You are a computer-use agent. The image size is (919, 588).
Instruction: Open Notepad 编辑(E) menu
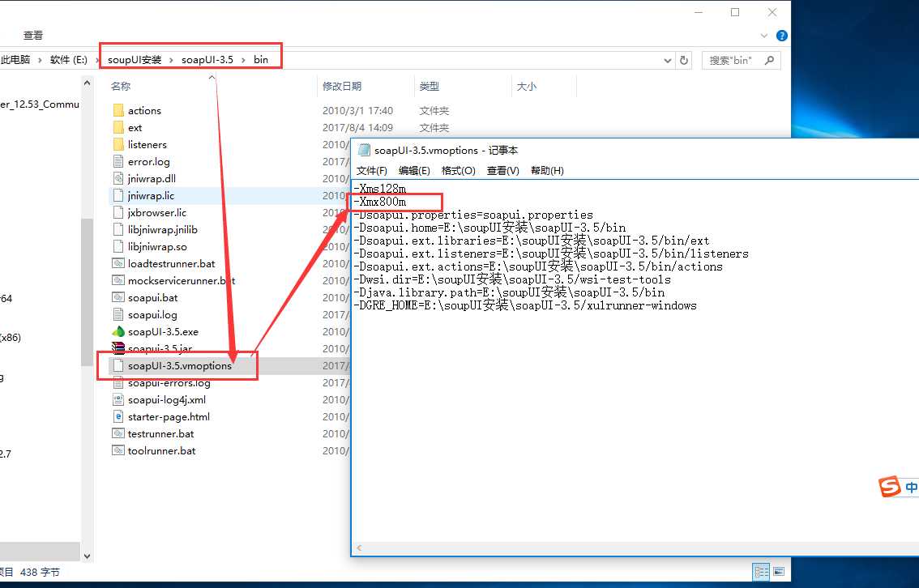click(414, 170)
